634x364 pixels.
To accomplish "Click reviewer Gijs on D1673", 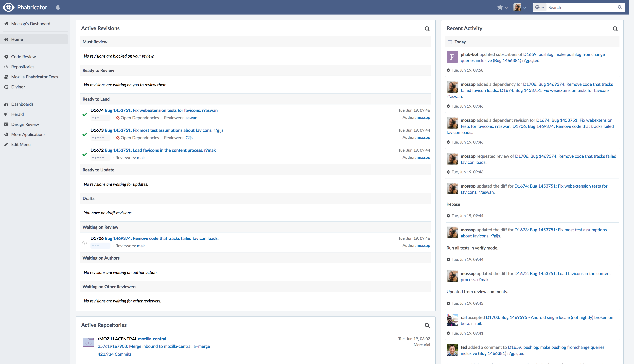I will [x=189, y=138].
